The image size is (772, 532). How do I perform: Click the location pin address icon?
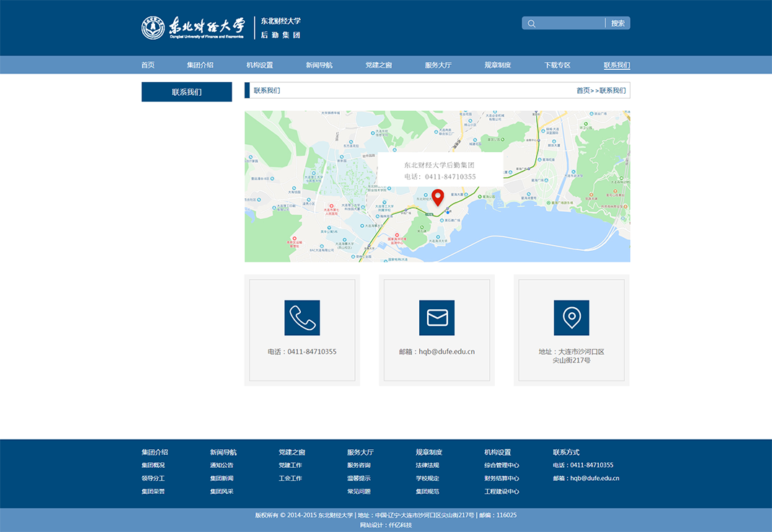click(x=571, y=318)
